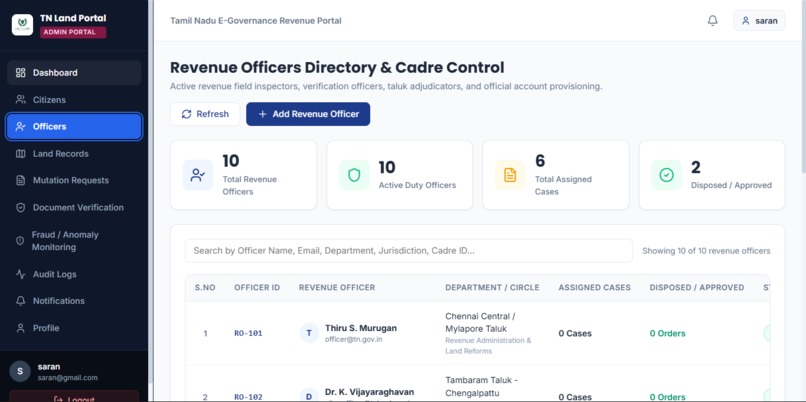806x402 pixels.
Task: Click the DISPOSED / APPROVED column header
Action: coord(697,287)
